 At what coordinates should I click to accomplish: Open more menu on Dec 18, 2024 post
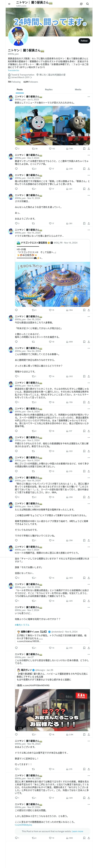(89, 316)
